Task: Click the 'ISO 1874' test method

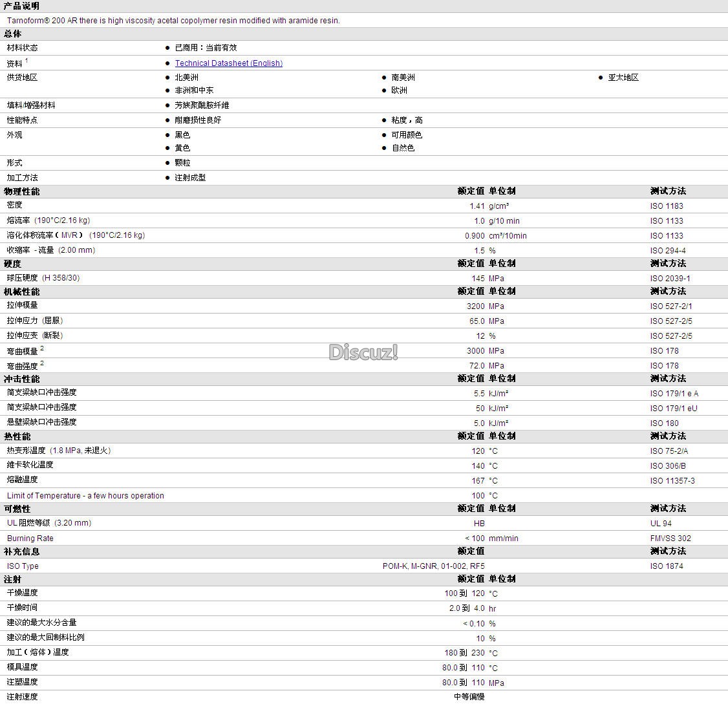Action: pos(666,566)
